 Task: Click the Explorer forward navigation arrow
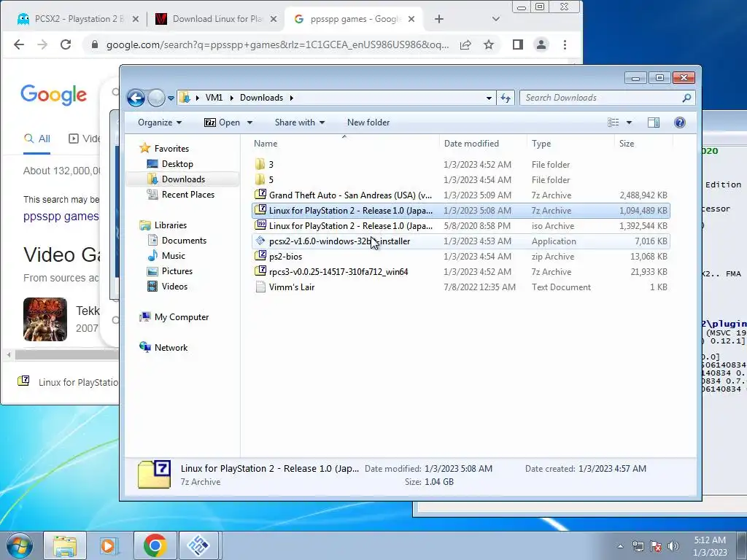(x=156, y=98)
